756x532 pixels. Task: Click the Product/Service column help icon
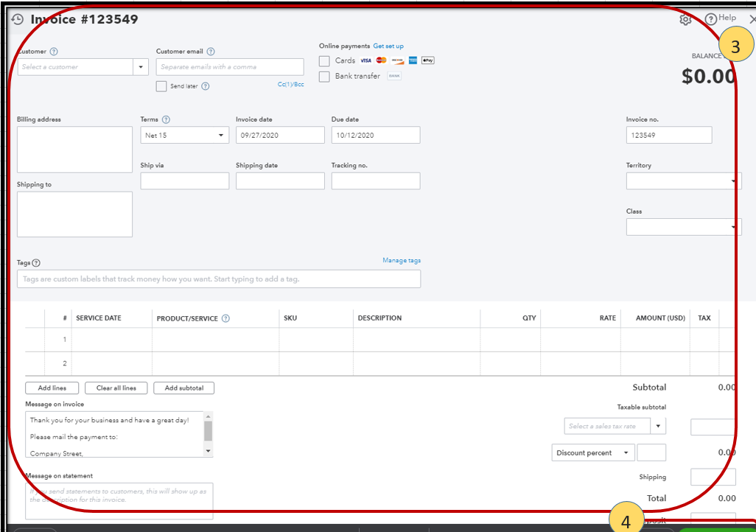[225, 318]
